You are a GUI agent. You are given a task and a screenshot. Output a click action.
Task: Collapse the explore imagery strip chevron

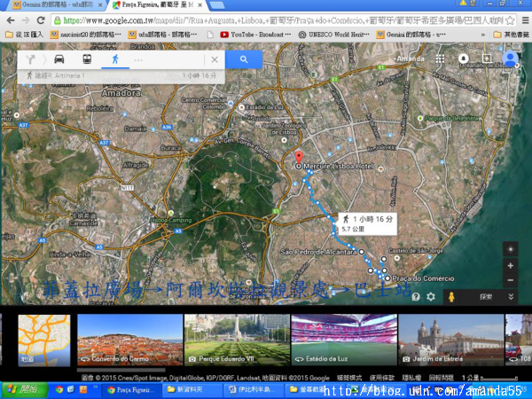click(512, 297)
